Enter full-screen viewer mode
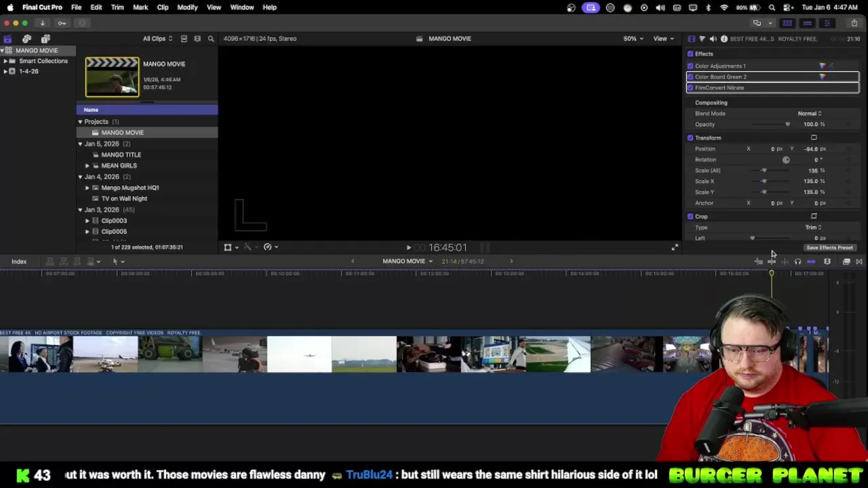This screenshot has height=488, width=868. [674, 247]
